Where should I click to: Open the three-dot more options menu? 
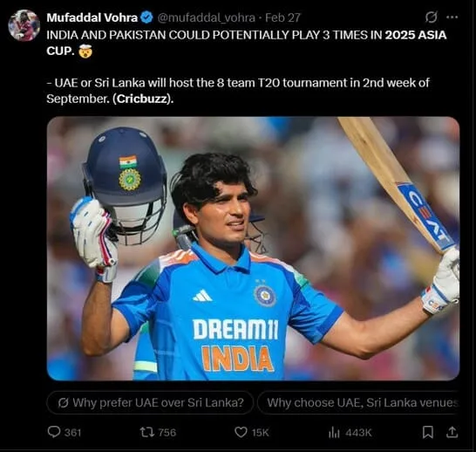coord(452,17)
